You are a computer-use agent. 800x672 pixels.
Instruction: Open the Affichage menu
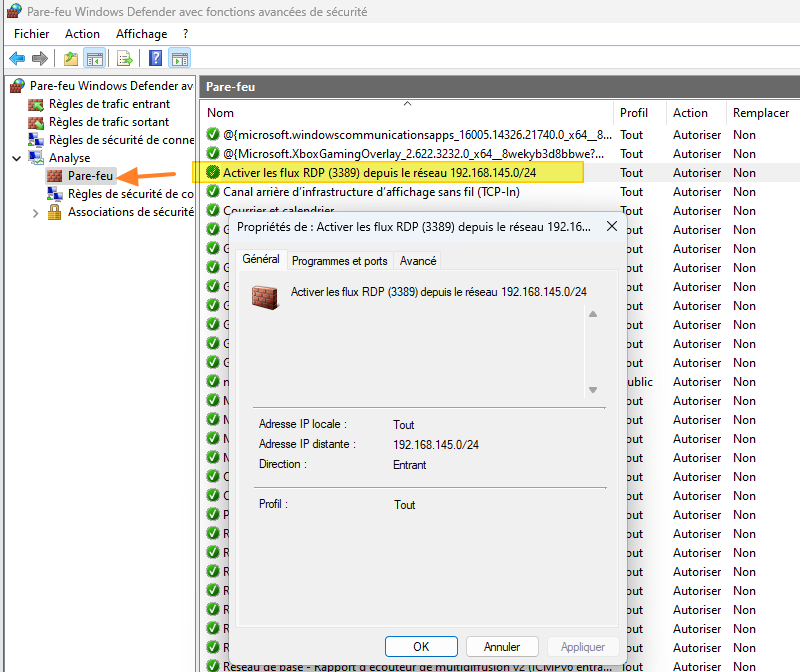tap(142, 33)
